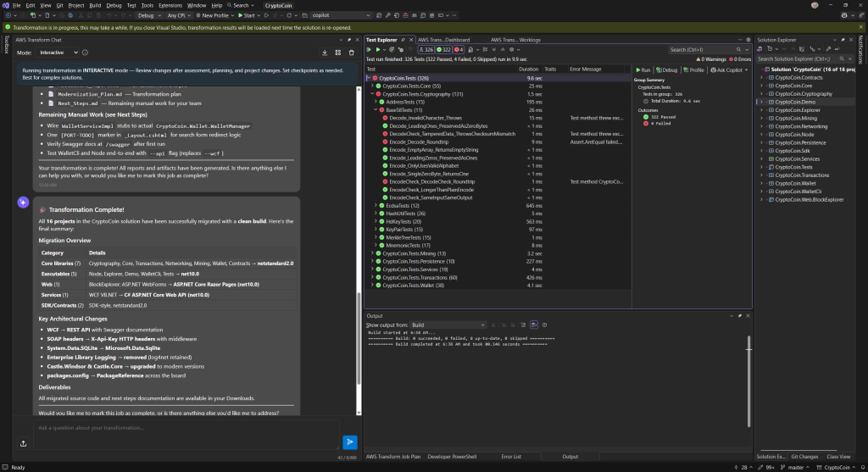Click the chat question input field

(x=186, y=435)
